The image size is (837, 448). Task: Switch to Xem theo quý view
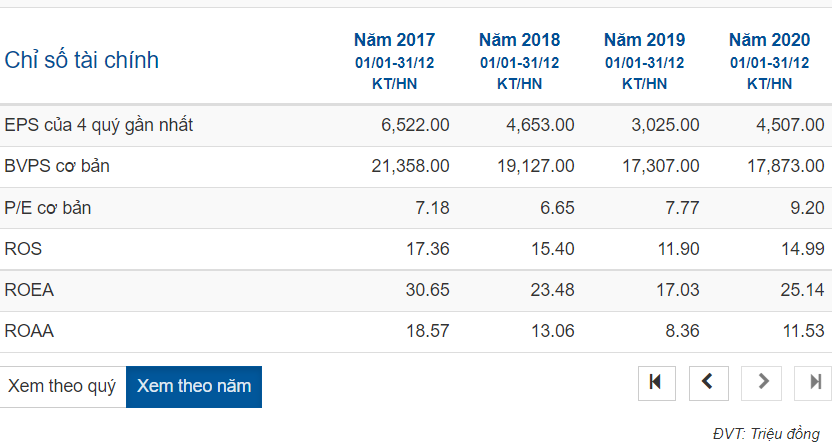tap(62, 387)
